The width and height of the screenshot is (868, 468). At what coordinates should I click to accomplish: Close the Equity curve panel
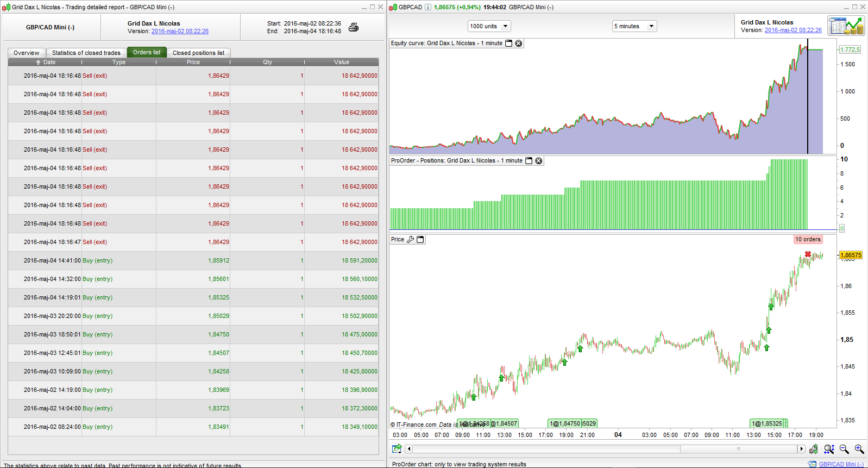pyautogui.click(x=519, y=43)
